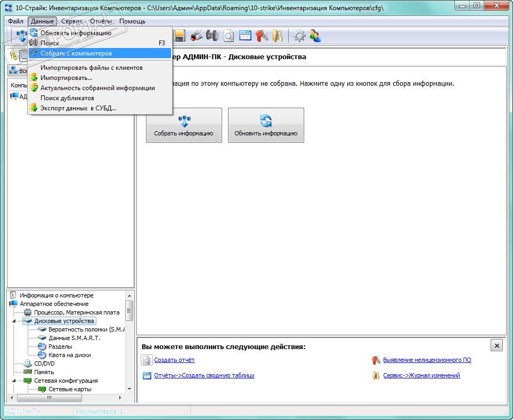
Task: Select the Разделы tree item
Action: (x=60, y=346)
